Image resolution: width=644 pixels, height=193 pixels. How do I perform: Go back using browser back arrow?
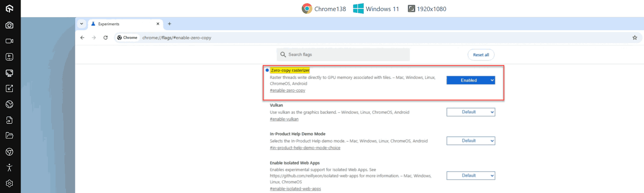click(83, 38)
